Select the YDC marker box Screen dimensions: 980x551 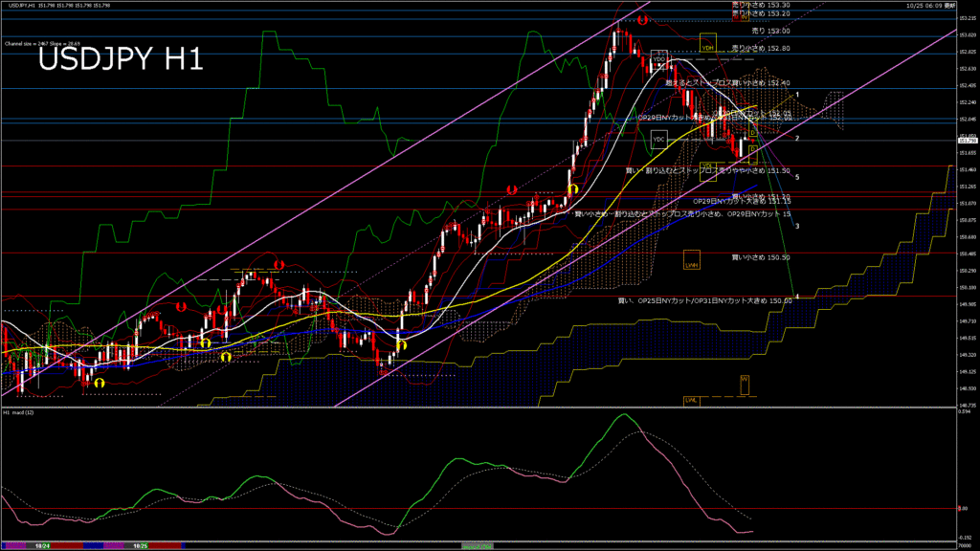[658, 140]
